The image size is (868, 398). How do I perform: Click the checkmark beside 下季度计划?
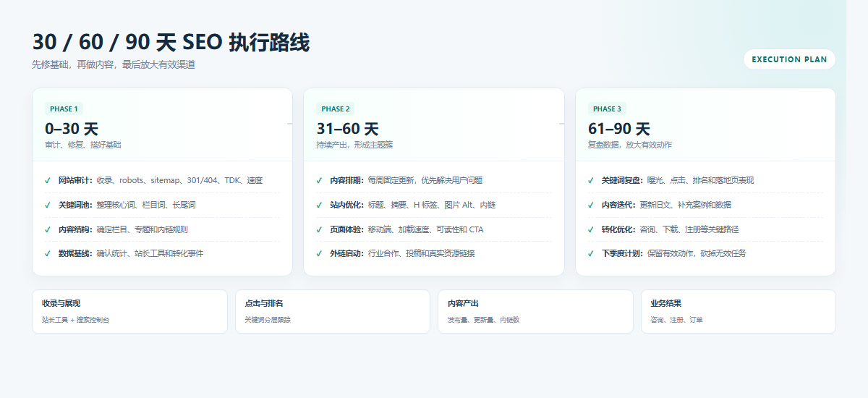591,254
